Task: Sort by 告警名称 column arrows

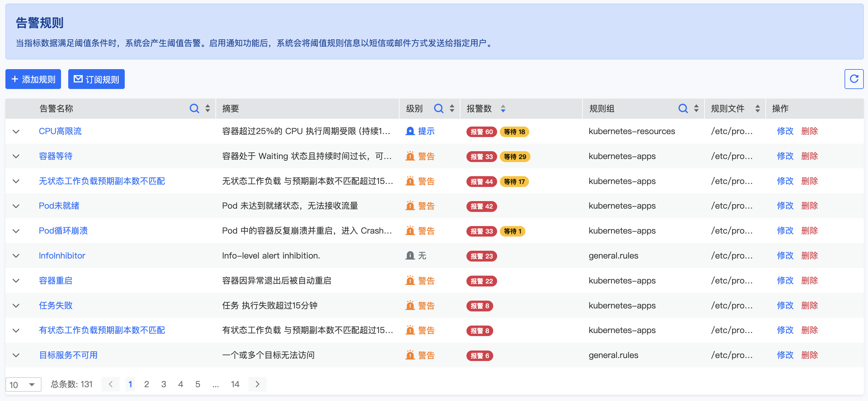Action: pos(208,109)
